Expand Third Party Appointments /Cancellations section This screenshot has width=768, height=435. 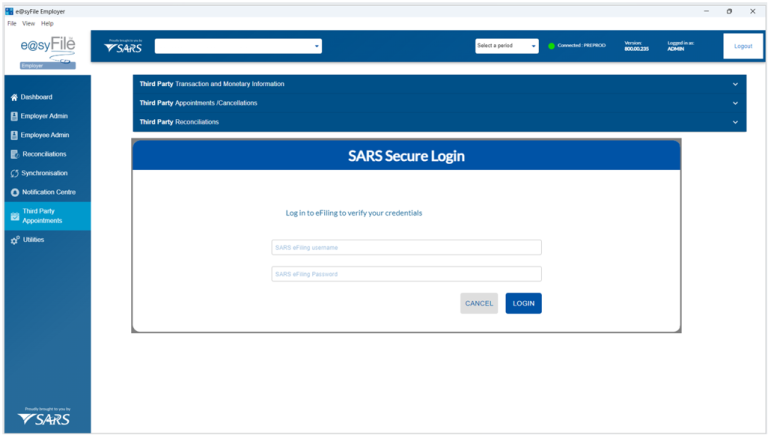click(x=439, y=103)
